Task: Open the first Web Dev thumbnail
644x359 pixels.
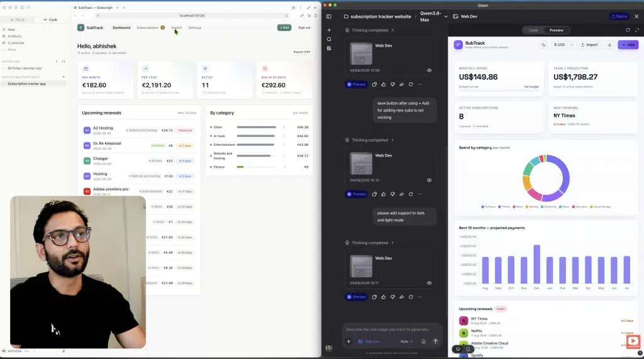Action: [361, 53]
